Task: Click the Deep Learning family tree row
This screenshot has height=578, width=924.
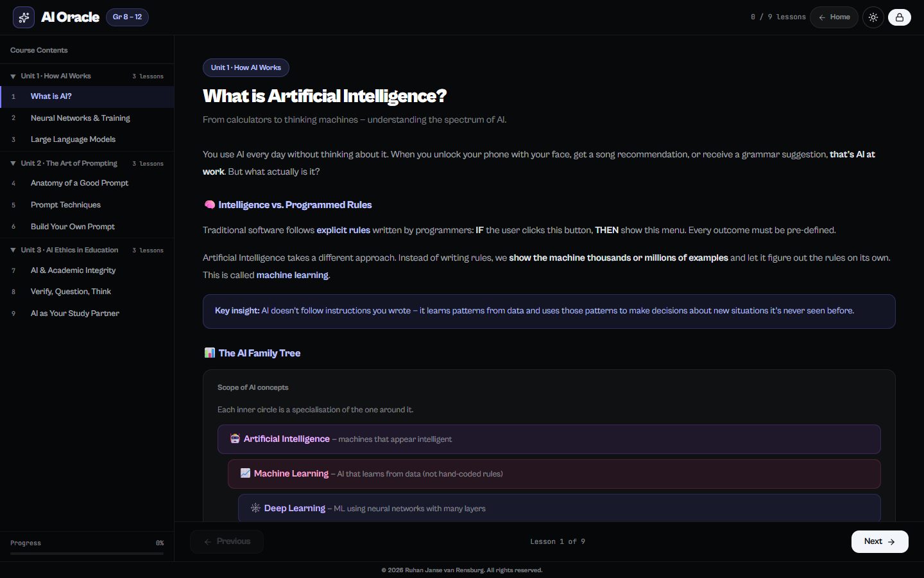Action: [x=559, y=508]
